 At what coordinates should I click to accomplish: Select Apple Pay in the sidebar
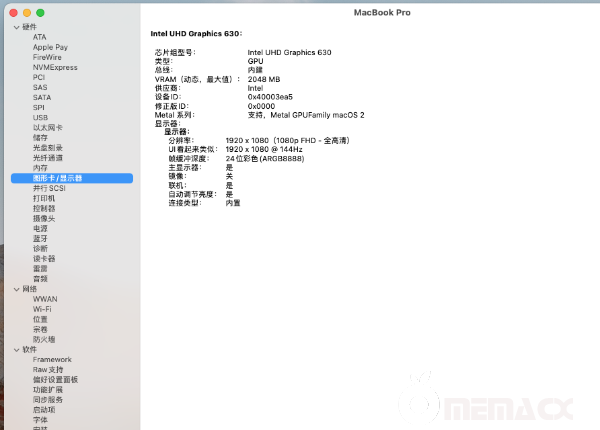(50, 47)
